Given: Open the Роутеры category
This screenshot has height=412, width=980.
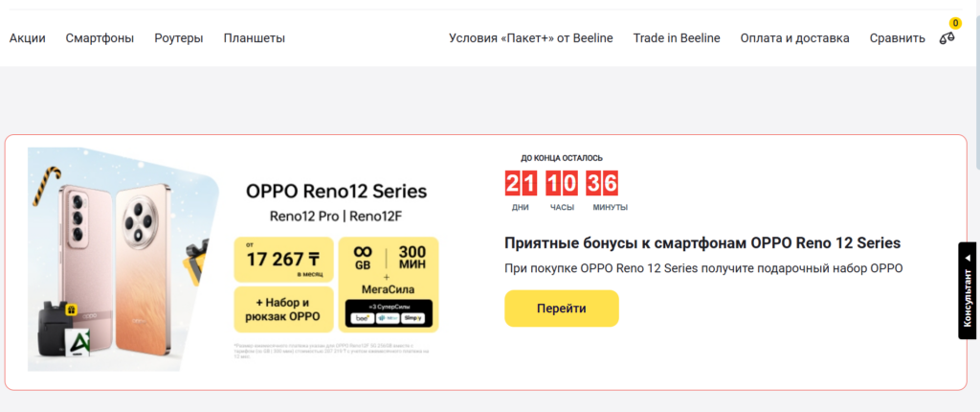Looking at the screenshot, I should (179, 38).
